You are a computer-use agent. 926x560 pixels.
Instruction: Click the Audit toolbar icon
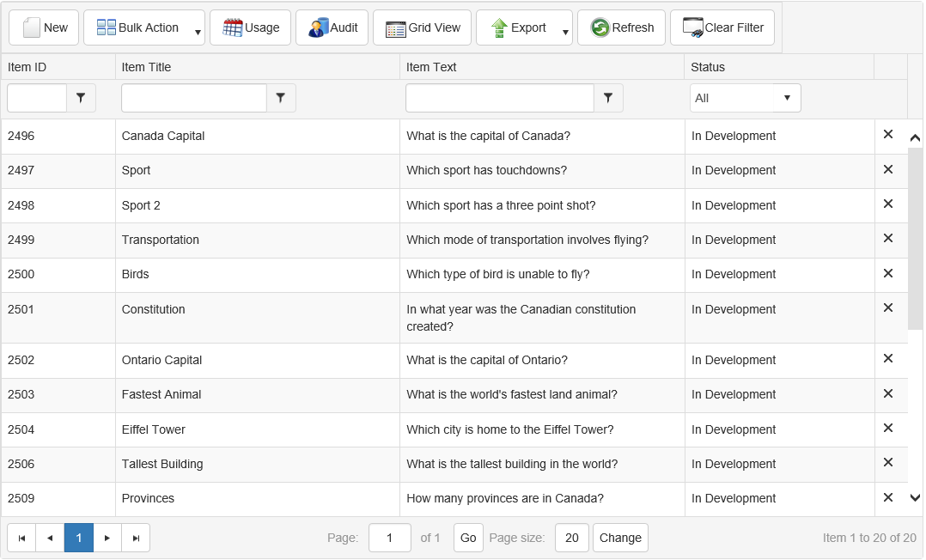[x=332, y=27]
